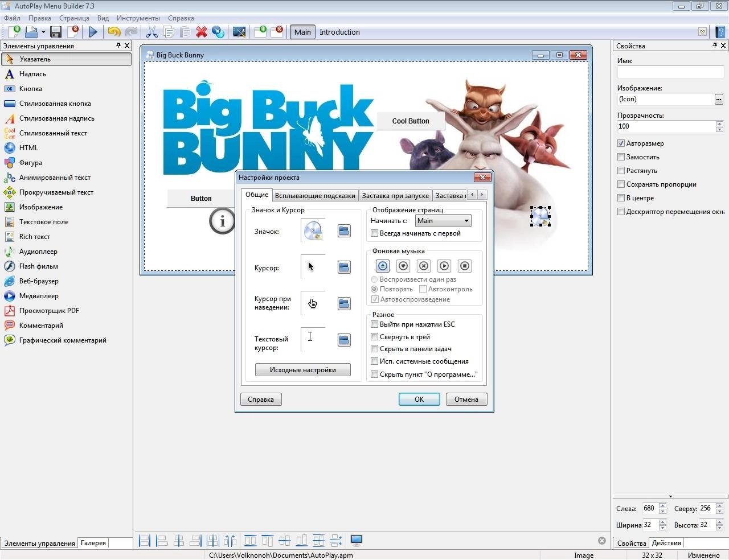
Task: Cut selection with the scissors icon
Action: tap(151, 32)
